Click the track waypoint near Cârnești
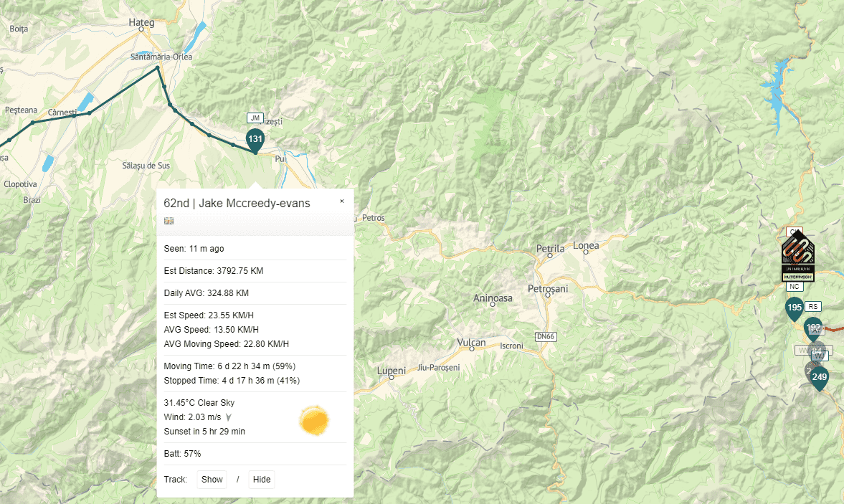Image resolution: width=844 pixels, height=504 pixels. pyautogui.click(x=89, y=113)
